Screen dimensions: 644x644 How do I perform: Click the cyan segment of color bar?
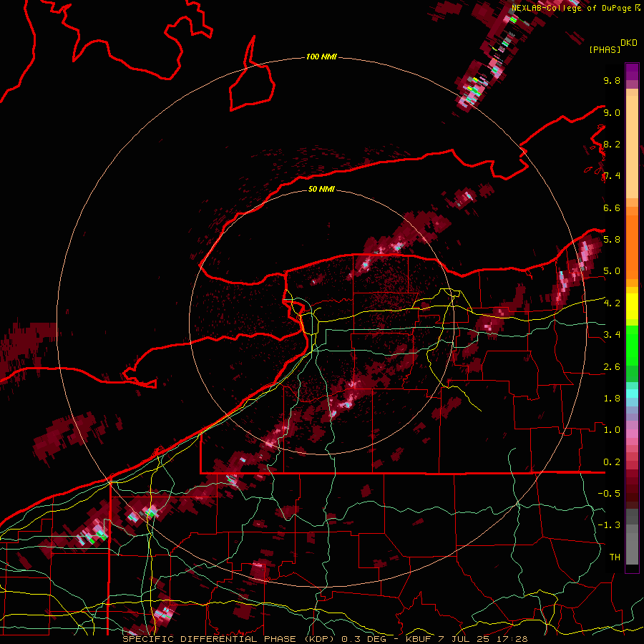(x=632, y=394)
